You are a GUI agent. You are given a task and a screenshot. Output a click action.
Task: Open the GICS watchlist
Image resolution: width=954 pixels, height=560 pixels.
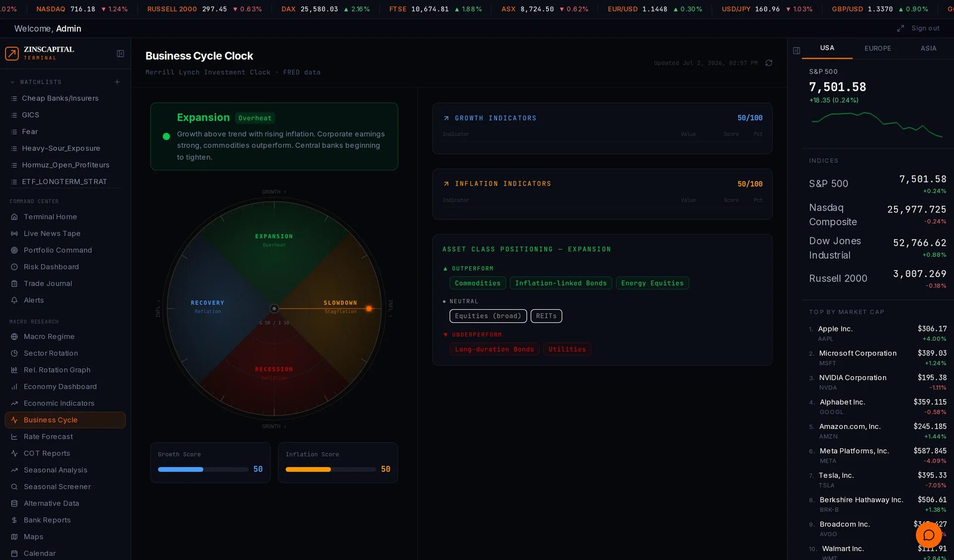point(65,115)
